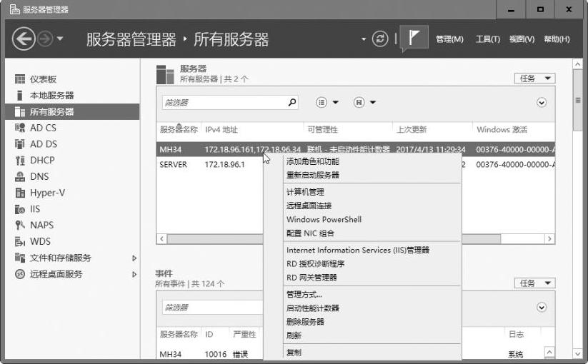
Task: Open the notifications flag
Action: tap(414, 37)
